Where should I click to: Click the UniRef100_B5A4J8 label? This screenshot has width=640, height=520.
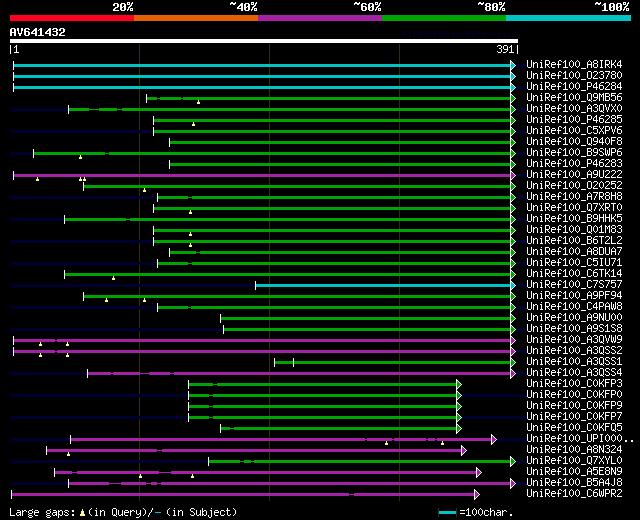pos(574,483)
